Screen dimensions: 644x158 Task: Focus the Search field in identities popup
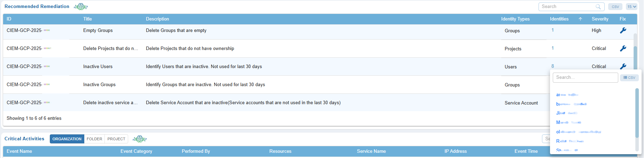(585, 77)
